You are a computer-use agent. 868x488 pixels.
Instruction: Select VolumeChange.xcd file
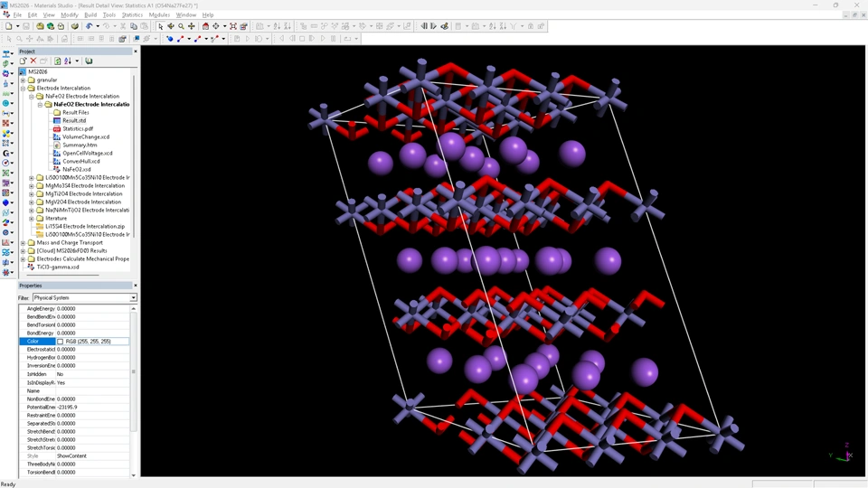point(86,136)
